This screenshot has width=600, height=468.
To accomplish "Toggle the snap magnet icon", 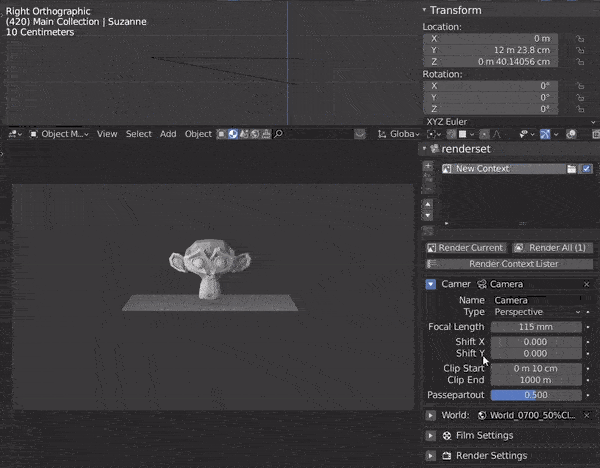I will [452, 134].
